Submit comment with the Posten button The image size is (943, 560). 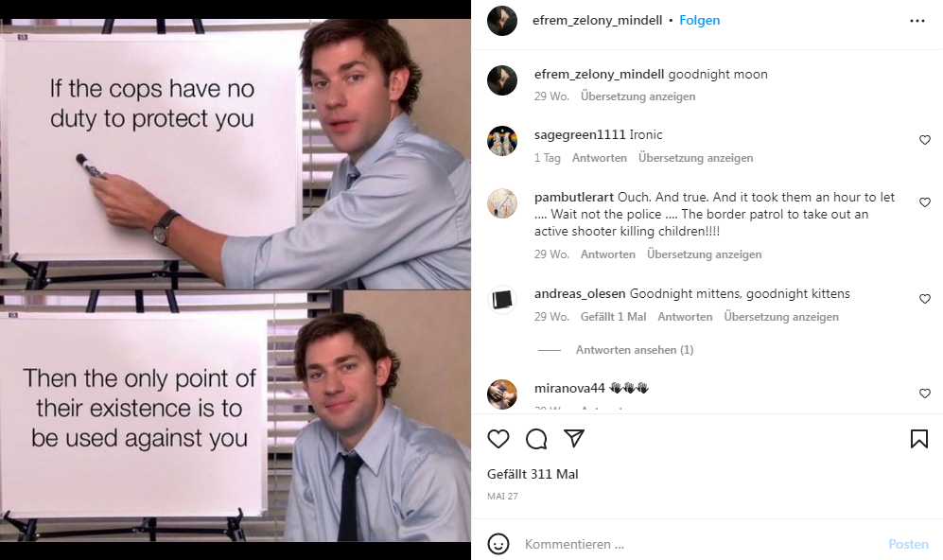tap(908, 544)
